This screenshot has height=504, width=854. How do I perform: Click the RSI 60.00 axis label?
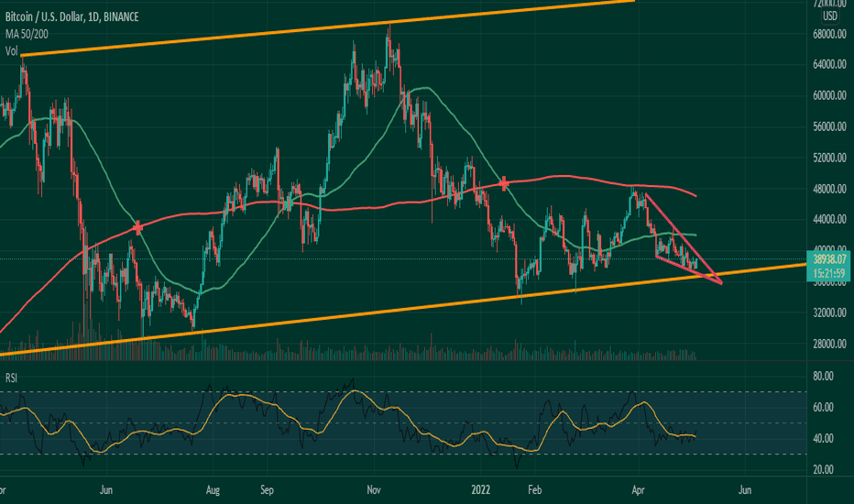tap(823, 407)
